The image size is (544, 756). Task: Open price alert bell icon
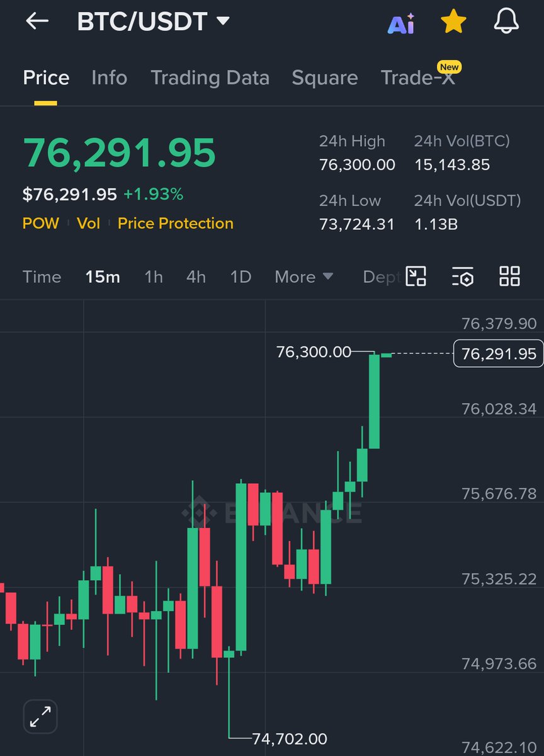[x=506, y=21]
